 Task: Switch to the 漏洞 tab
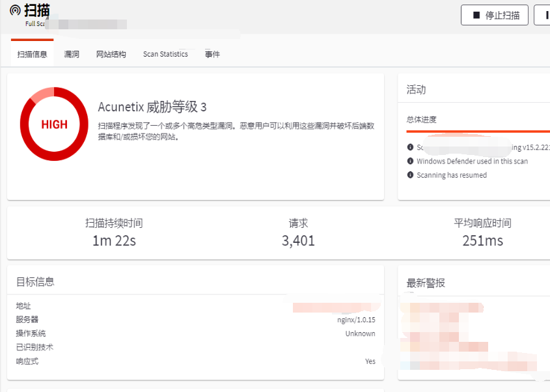72,54
